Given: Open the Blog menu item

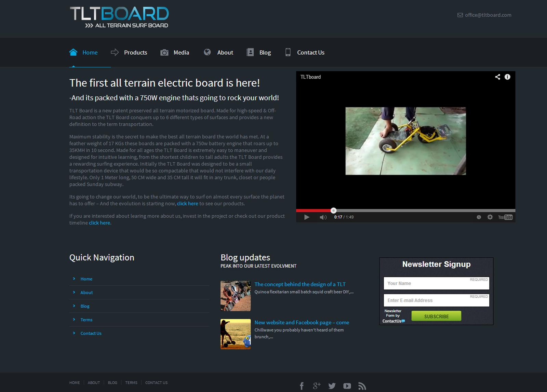Looking at the screenshot, I should click(x=265, y=53).
